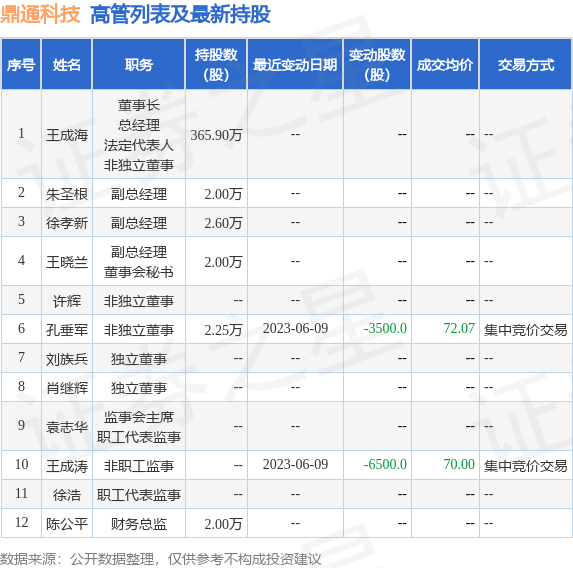Select the 职务 column header
The height and width of the screenshot is (568, 573).
point(139,65)
